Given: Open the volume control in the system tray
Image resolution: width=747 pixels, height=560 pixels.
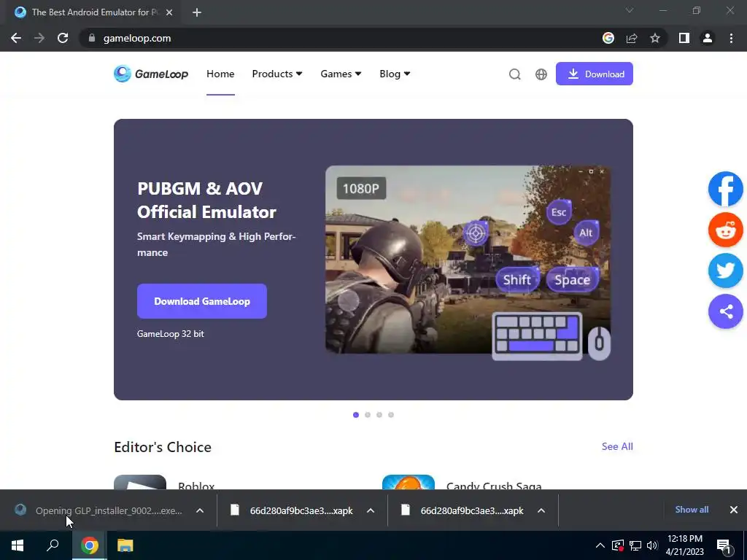Looking at the screenshot, I should (x=652, y=545).
